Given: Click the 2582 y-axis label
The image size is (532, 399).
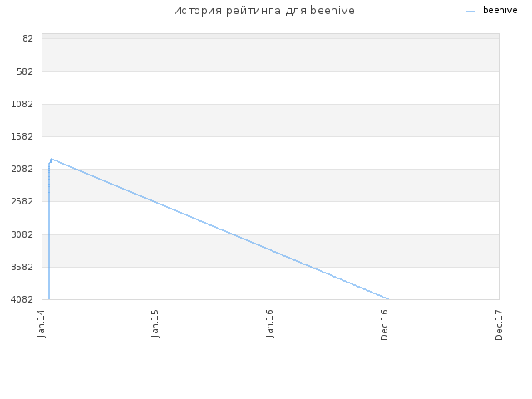Looking at the screenshot, I should click(22, 201).
